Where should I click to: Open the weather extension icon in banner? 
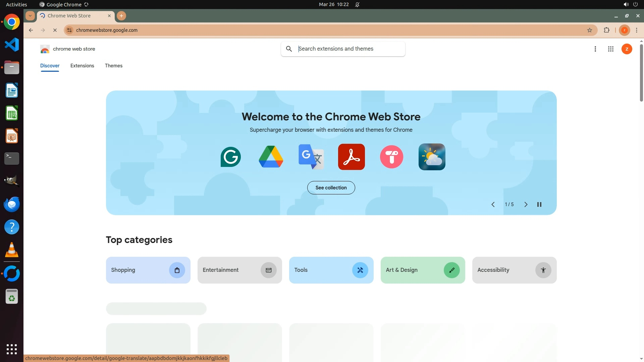432,157
